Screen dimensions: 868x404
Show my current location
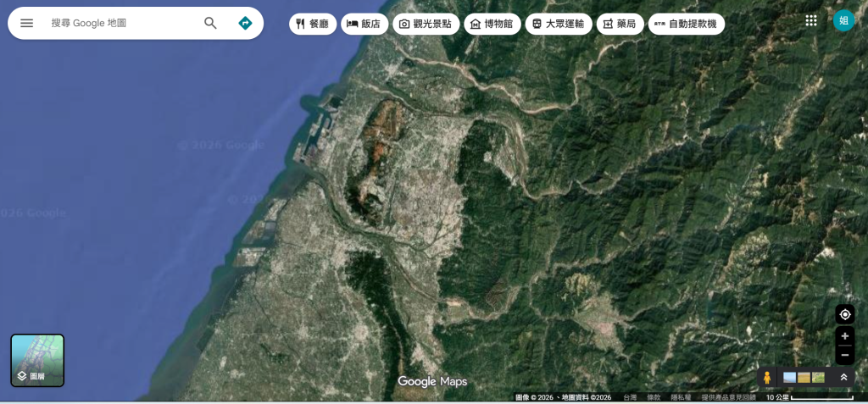pyautogui.click(x=844, y=315)
